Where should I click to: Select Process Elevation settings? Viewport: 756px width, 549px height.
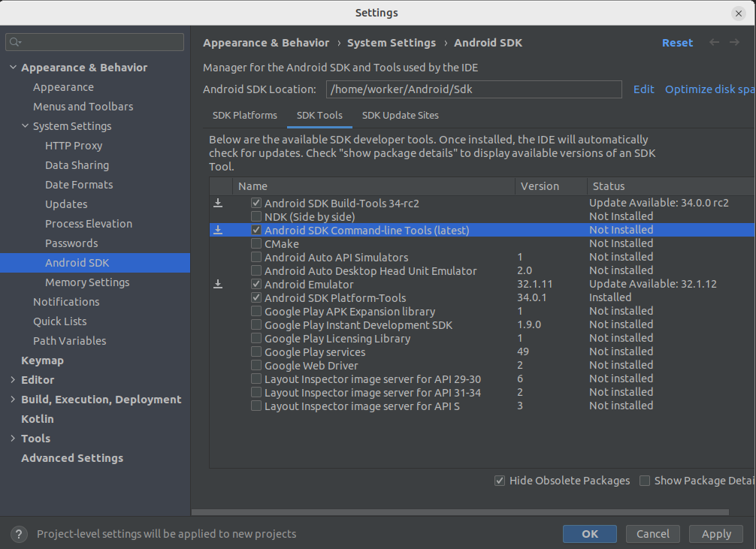(x=89, y=224)
